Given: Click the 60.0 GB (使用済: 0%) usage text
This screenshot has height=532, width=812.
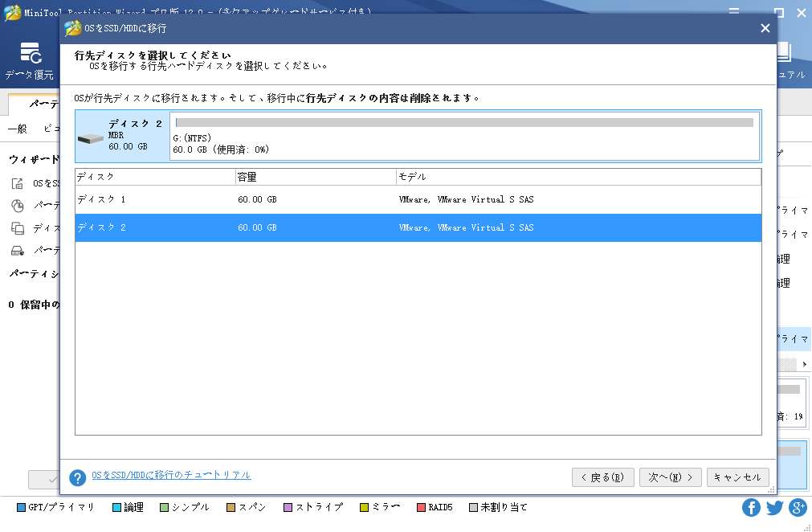Looking at the screenshot, I should (221, 149).
